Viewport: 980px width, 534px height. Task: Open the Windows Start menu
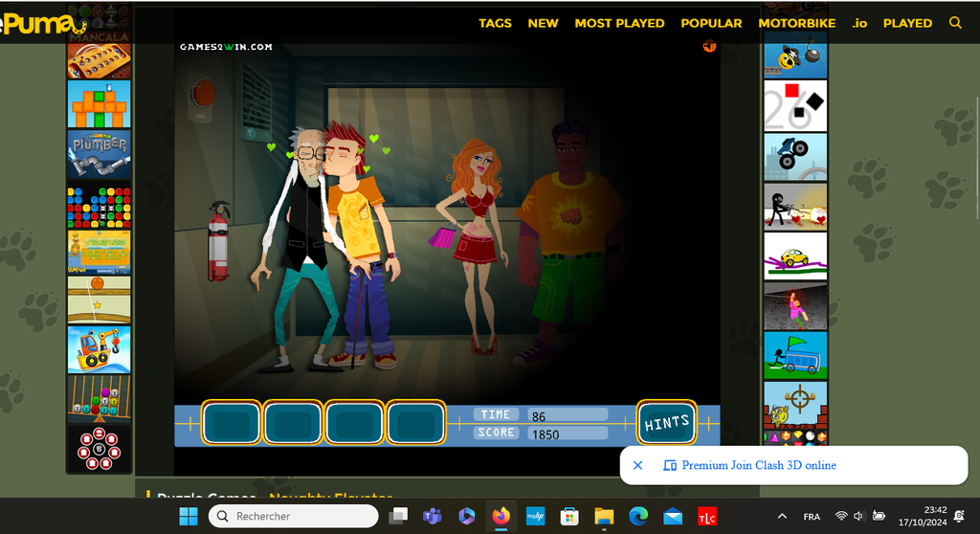(188, 517)
